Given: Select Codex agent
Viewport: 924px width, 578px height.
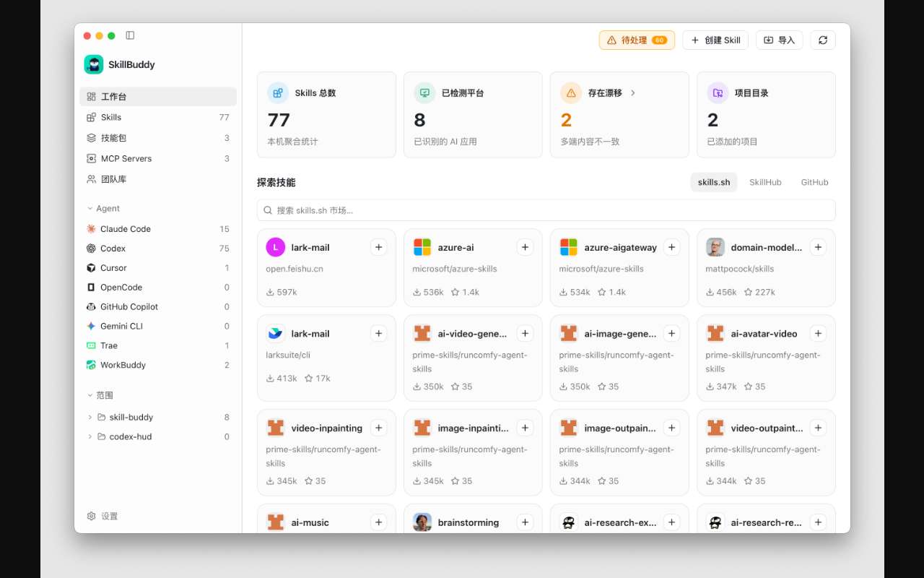Looking at the screenshot, I should pyautogui.click(x=158, y=249).
